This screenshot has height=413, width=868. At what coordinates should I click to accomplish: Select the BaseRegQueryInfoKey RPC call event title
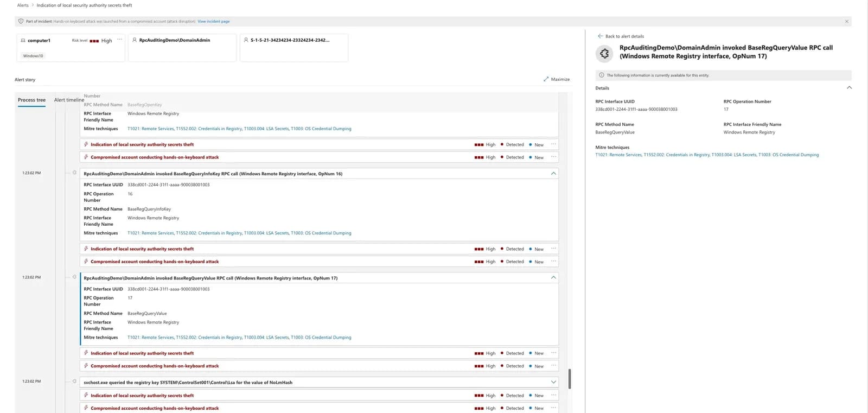(213, 174)
